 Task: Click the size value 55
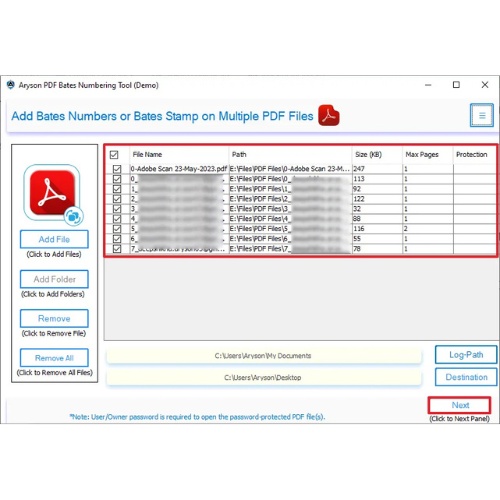(357, 239)
